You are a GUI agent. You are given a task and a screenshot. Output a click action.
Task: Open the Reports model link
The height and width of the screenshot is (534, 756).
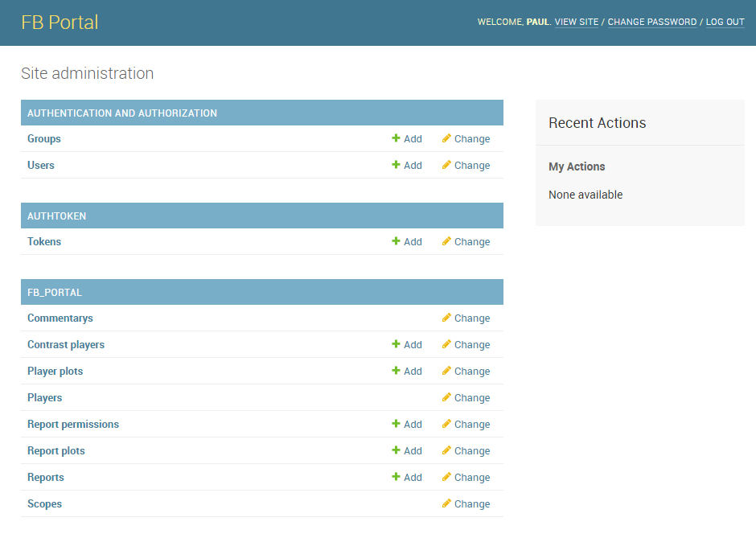pyautogui.click(x=45, y=477)
